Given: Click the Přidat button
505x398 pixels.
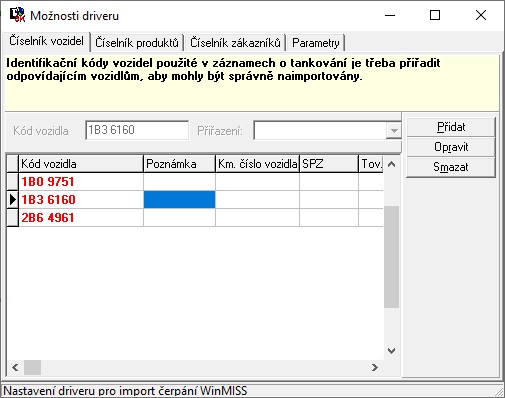Looking at the screenshot, I should point(451,127).
